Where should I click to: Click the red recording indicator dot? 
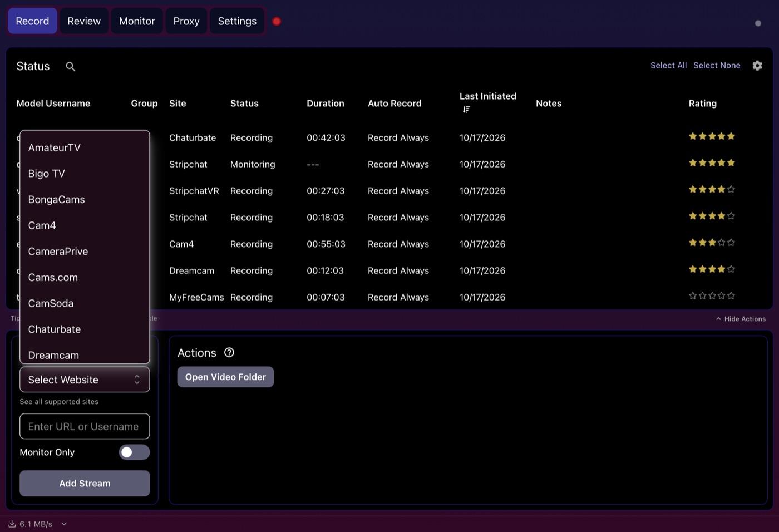pyautogui.click(x=277, y=22)
